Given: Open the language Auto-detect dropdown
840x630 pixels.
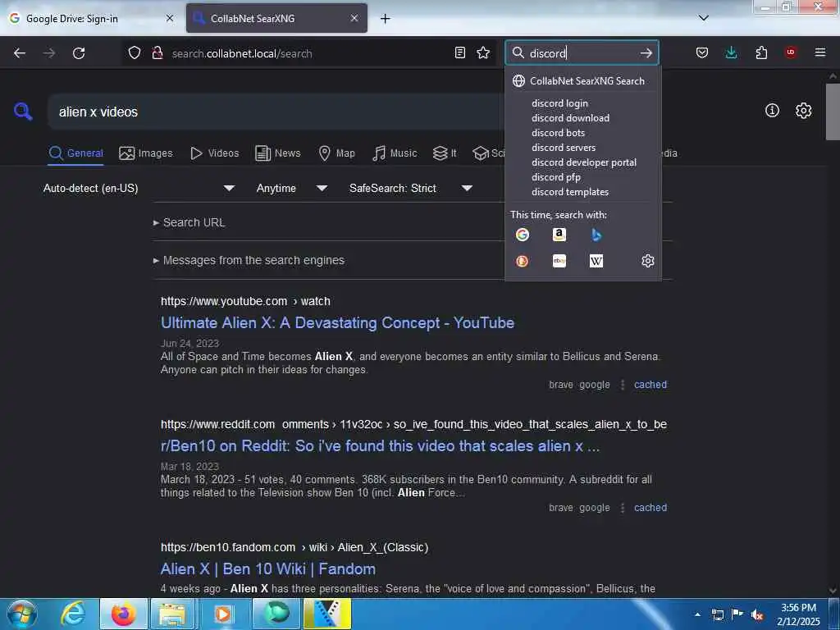Looking at the screenshot, I should [139, 188].
